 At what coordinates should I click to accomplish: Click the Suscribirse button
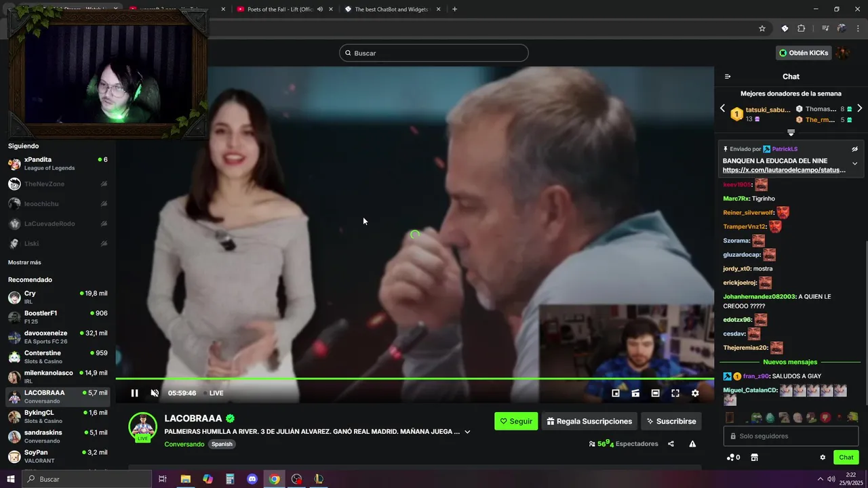tap(671, 421)
